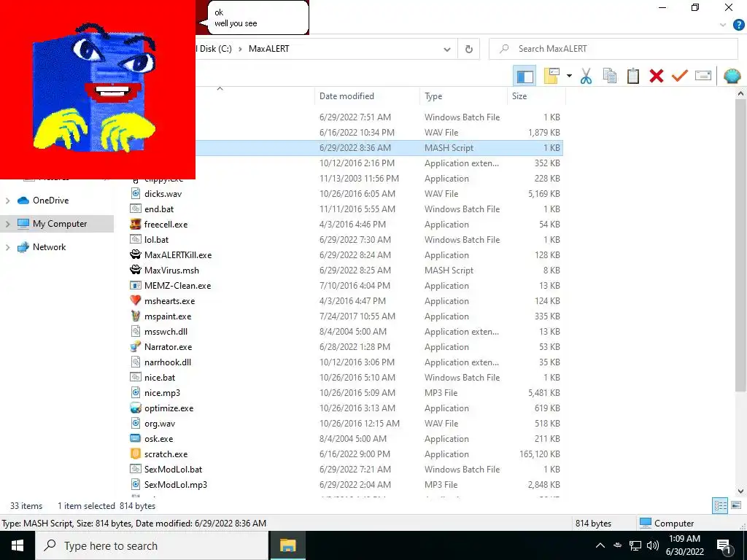747x560 pixels.
Task: Copy with the two-pages toolbar icon
Action: [x=610, y=76]
